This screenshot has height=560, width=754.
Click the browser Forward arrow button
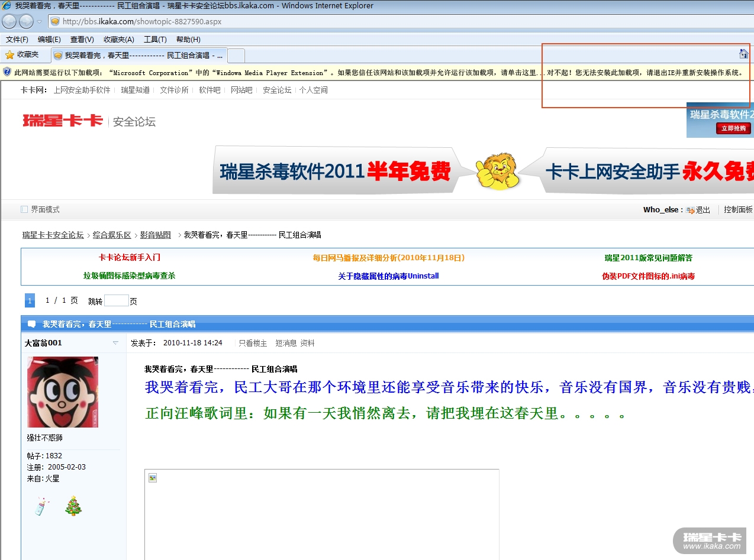(26, 22)
